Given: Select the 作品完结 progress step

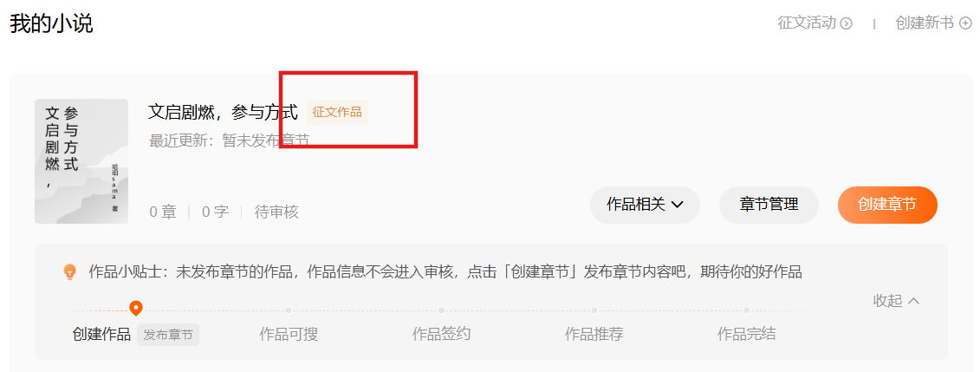Looking at the screenshot, I should (746, 335).
